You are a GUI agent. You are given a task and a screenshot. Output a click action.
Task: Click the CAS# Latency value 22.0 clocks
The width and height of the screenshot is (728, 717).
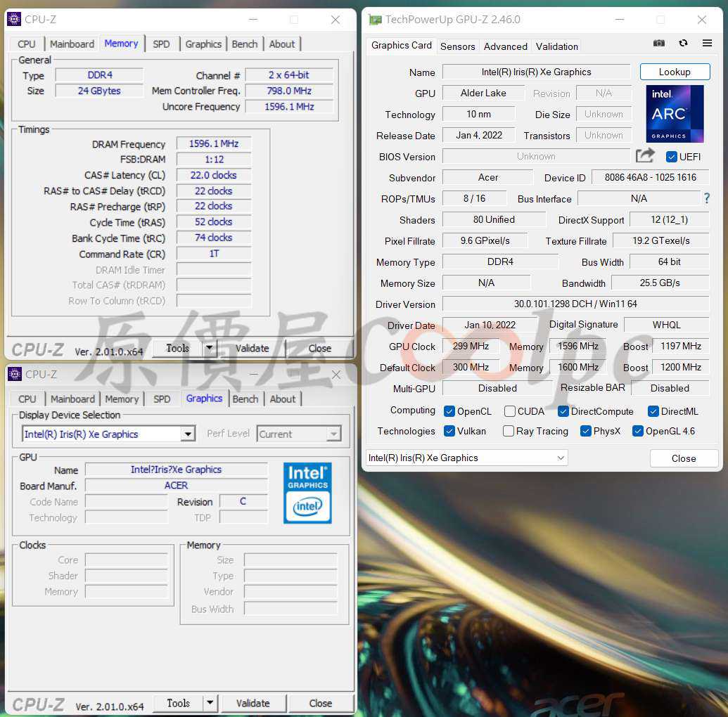[x=214, y=175]
